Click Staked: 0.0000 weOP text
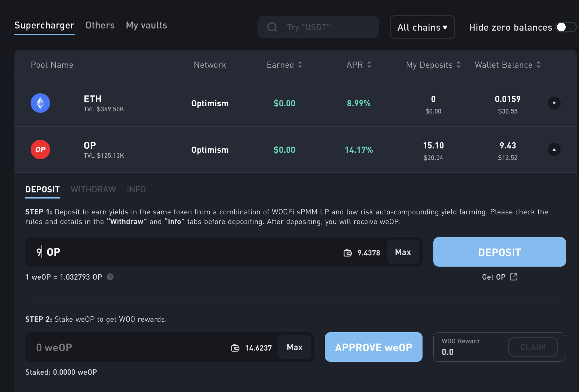 tap(61, 372)
